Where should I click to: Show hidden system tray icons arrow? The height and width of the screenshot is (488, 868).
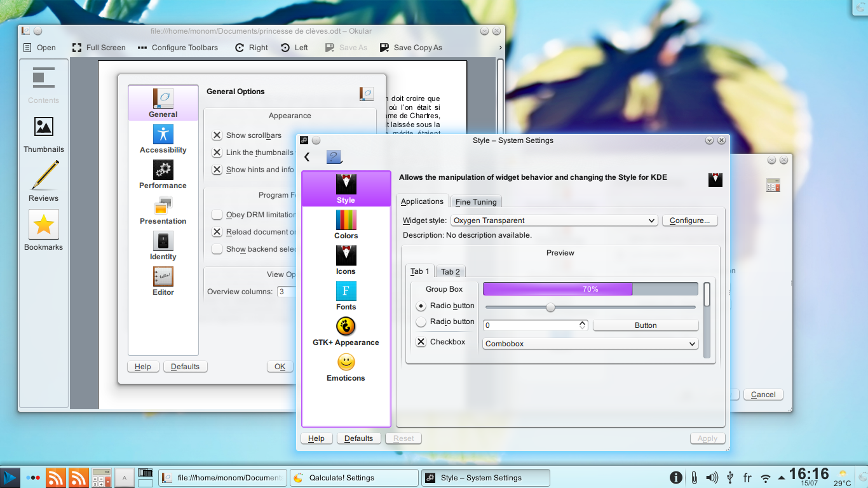(x=781, y=477)
